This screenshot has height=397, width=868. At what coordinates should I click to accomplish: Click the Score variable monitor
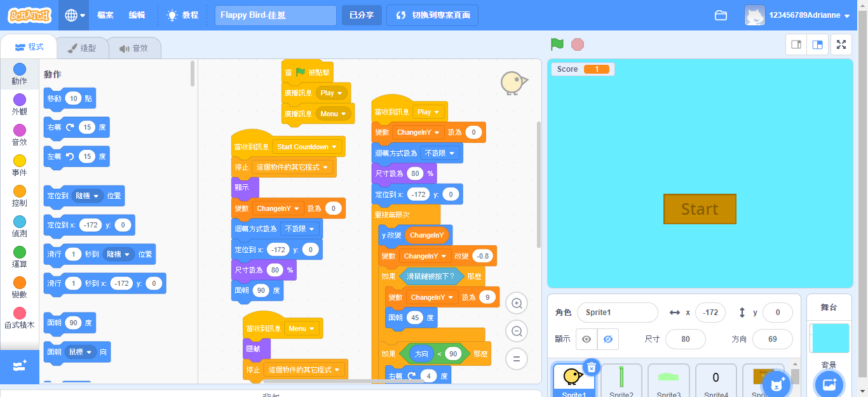[x=583, y=69]
